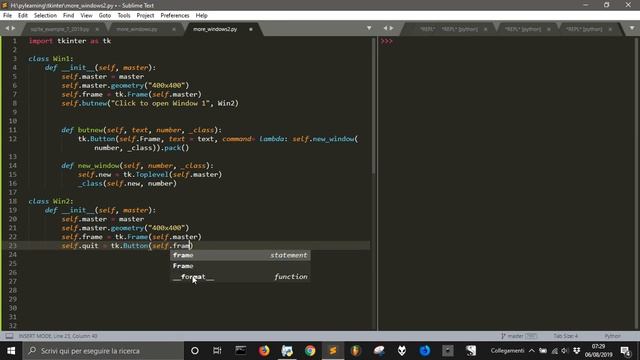Open the REPL pane tab list dropdown
This screenshot has width=640, height=360.
click(x=632, y=28)
